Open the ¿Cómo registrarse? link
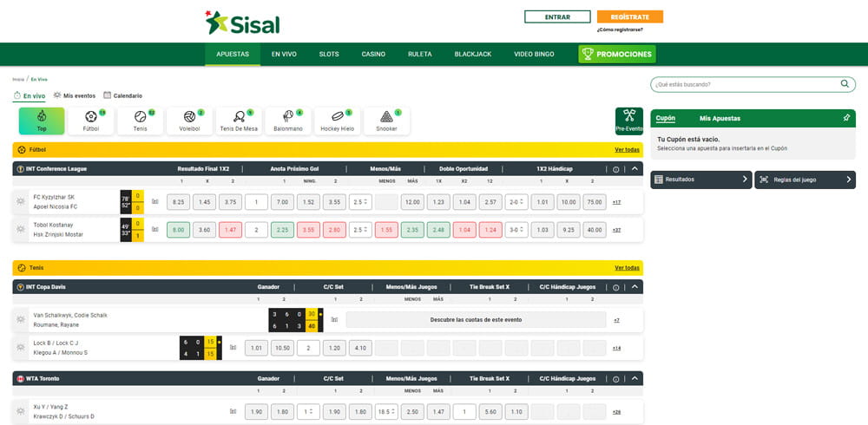Viewport: 868px width, 425px height. coord(620,29)
